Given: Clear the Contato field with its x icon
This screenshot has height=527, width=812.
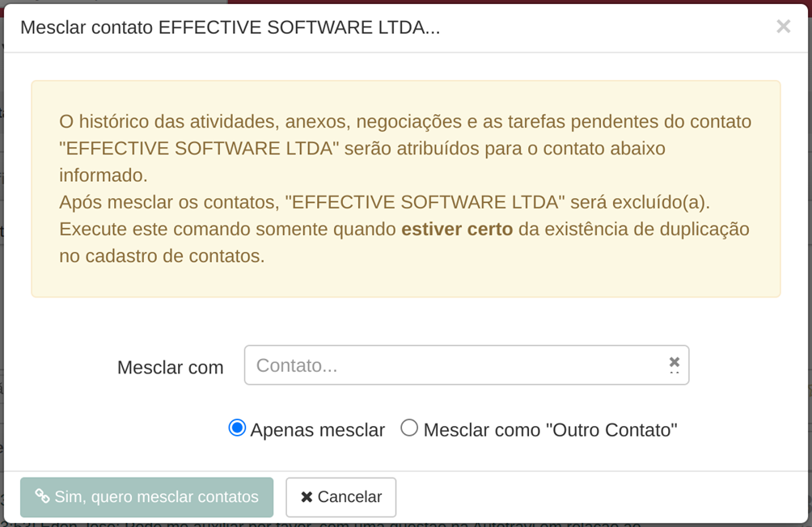Looking at the screenshot, I should (674, 361).
